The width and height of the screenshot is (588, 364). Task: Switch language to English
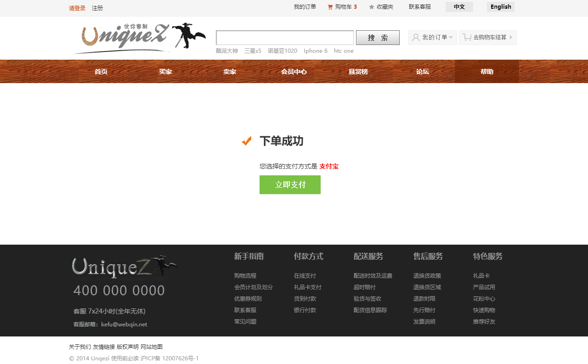(x=500, y=7)
